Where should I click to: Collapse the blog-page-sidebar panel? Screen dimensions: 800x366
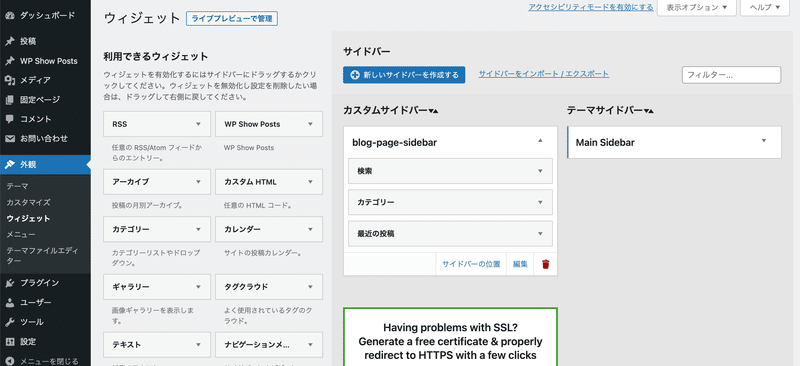[x=540, y=141]
